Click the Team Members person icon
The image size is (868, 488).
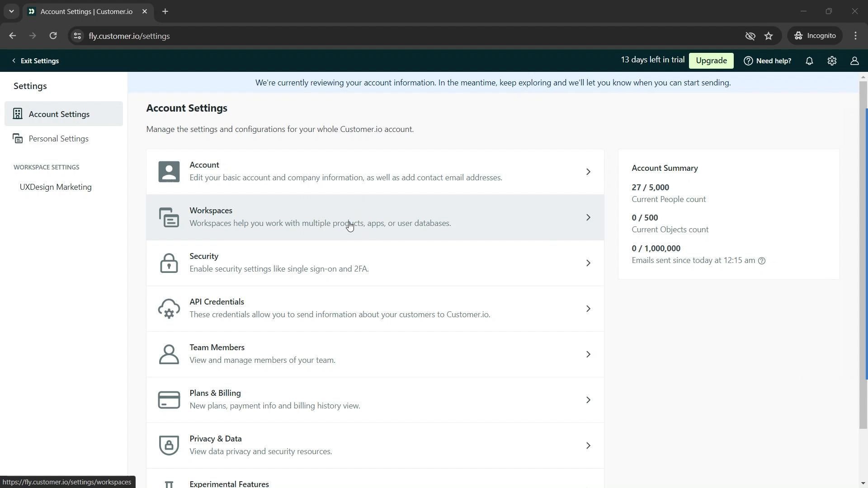click(x=169, y=354)
